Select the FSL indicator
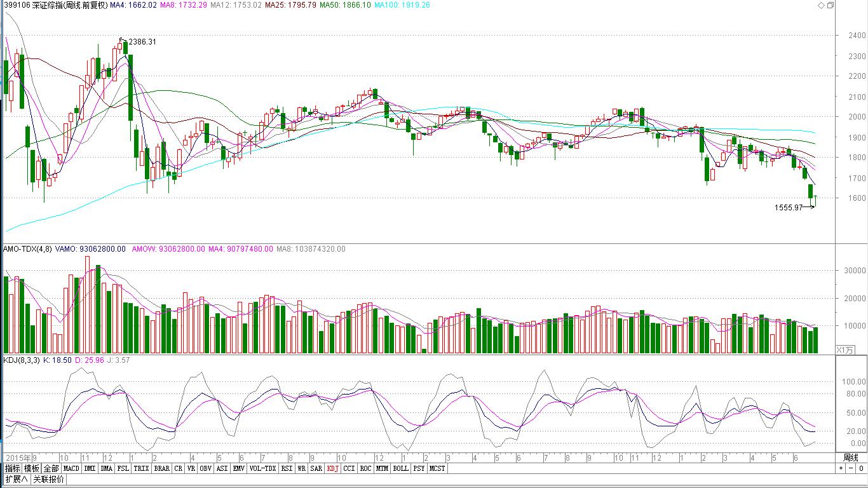 pyautogui.click(x=123, y=468)
